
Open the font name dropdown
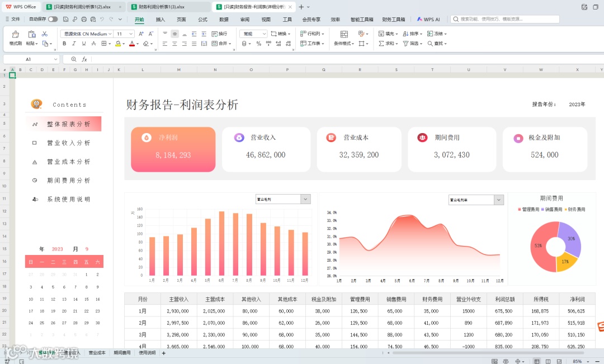(110, 34)
